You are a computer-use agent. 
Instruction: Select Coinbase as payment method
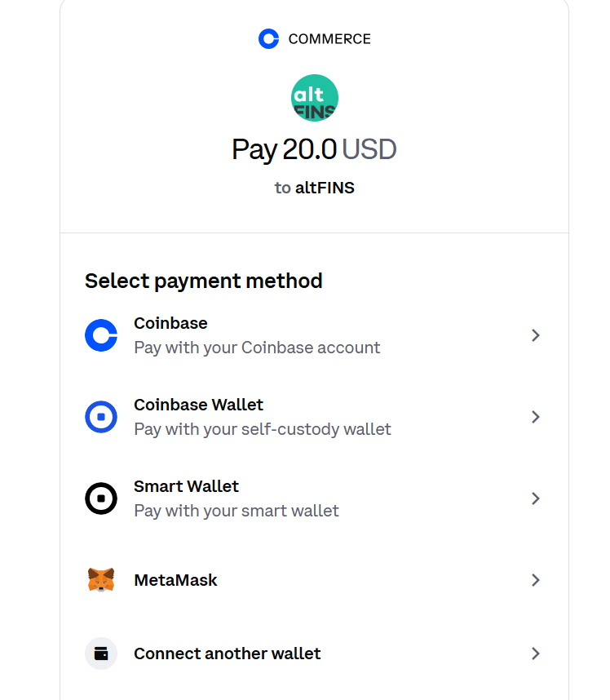point(170,323)
